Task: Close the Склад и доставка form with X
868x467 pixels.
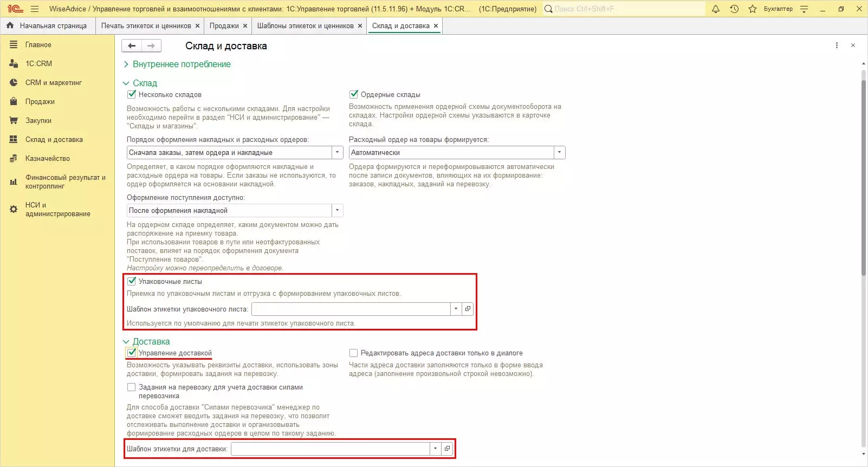Action: click(x=853, y=46)
